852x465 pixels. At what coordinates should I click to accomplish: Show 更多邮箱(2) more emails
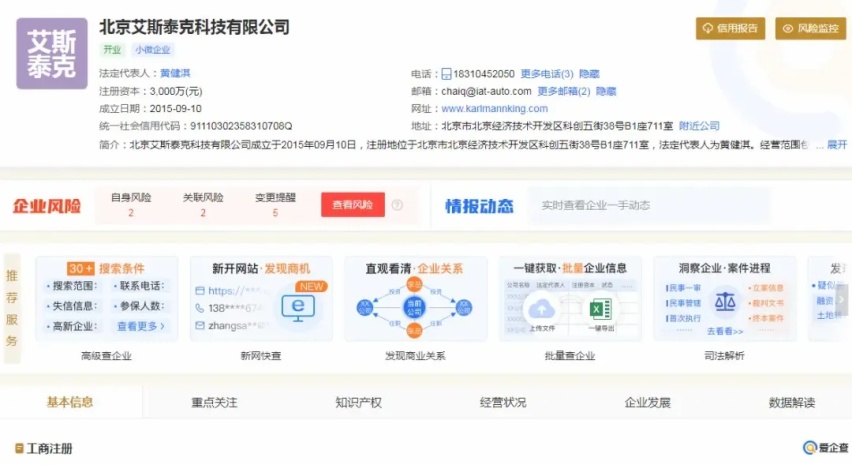tap(563, 91)
